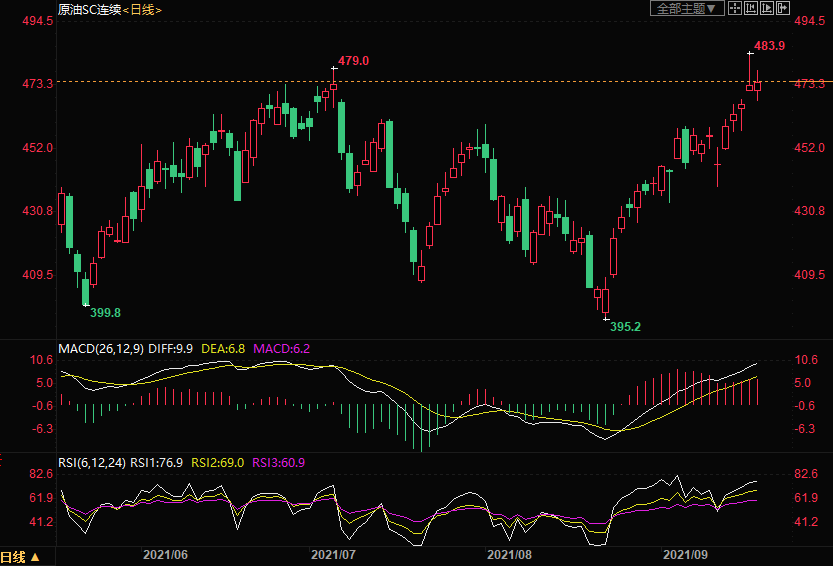Click the 479.0 peak price label
Image resolution: width=833 pixels, height=566 pixels.
(353, 61)
